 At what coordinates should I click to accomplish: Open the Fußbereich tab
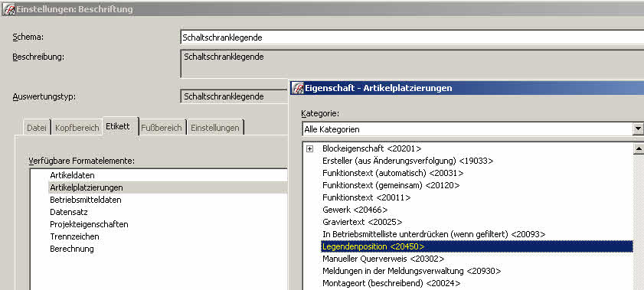coord(162,128)
